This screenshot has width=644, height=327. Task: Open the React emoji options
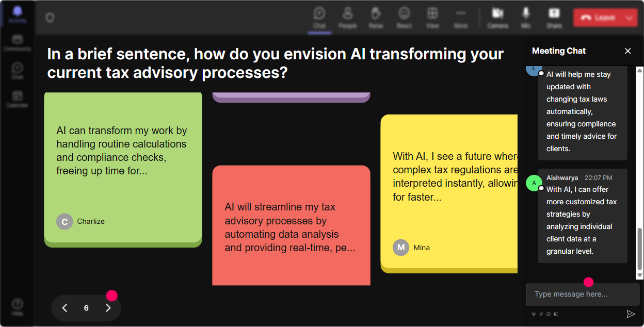click(x=404, y=17)
